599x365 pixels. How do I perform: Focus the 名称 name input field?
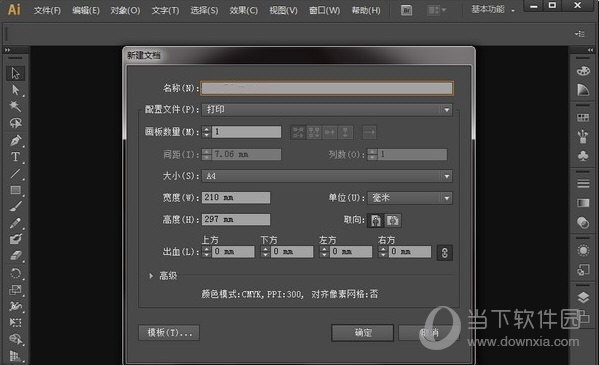pyautogui.click(x=327, y=88)
